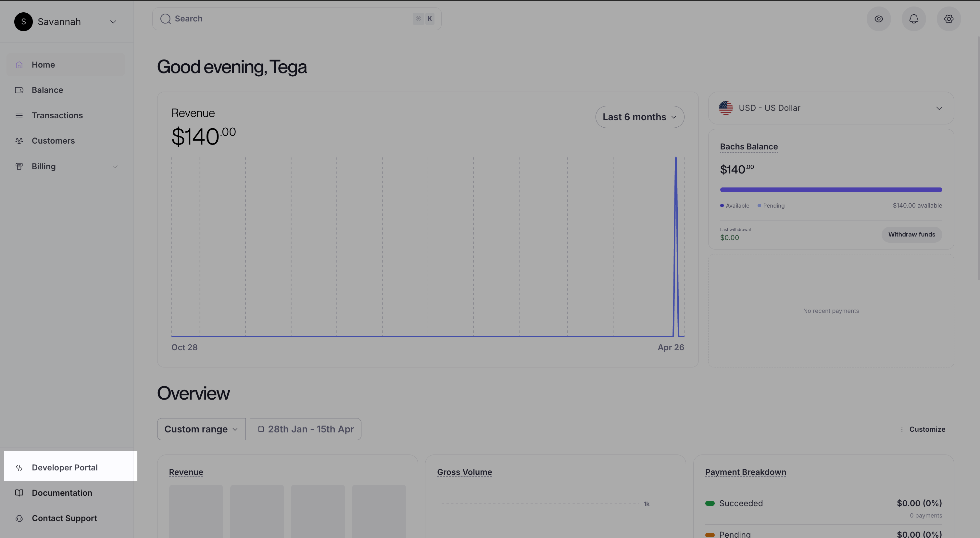Screen dimensions: 980x538
Task: Open the Customers section
Action: click(x=66, y=141)
